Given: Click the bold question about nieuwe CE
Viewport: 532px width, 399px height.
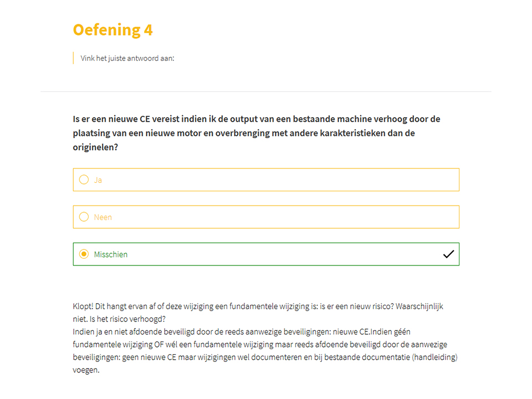Looking at the screenshot, I should (x=257, y=133).
